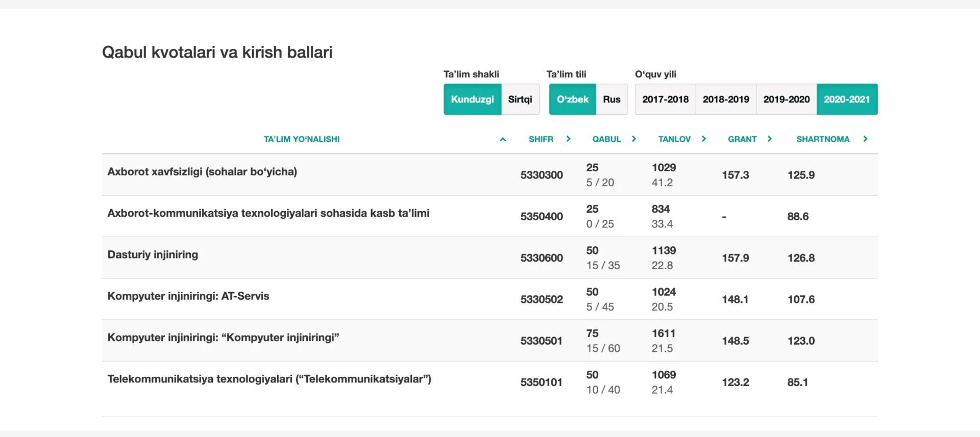The height and width of the screenshot is (437, 980).
Task: Click quota split 15 / 35
Action: (x=603, y=266)
